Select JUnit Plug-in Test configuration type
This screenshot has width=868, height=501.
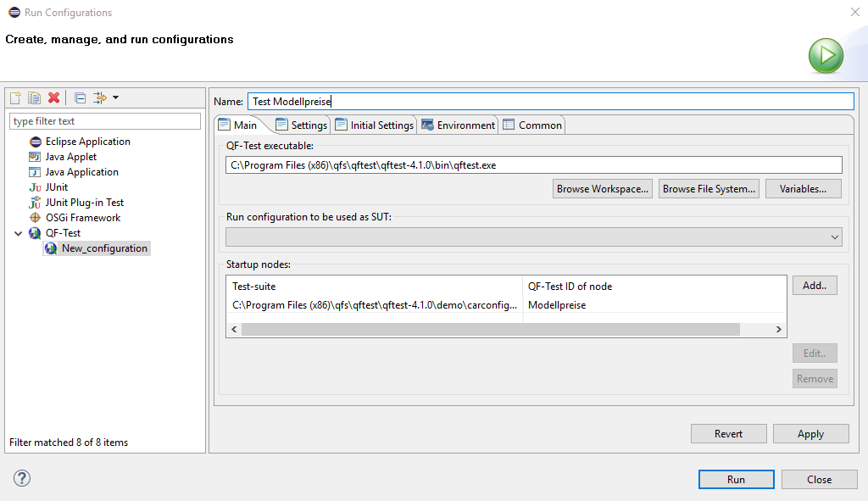[x=84, y=203]
